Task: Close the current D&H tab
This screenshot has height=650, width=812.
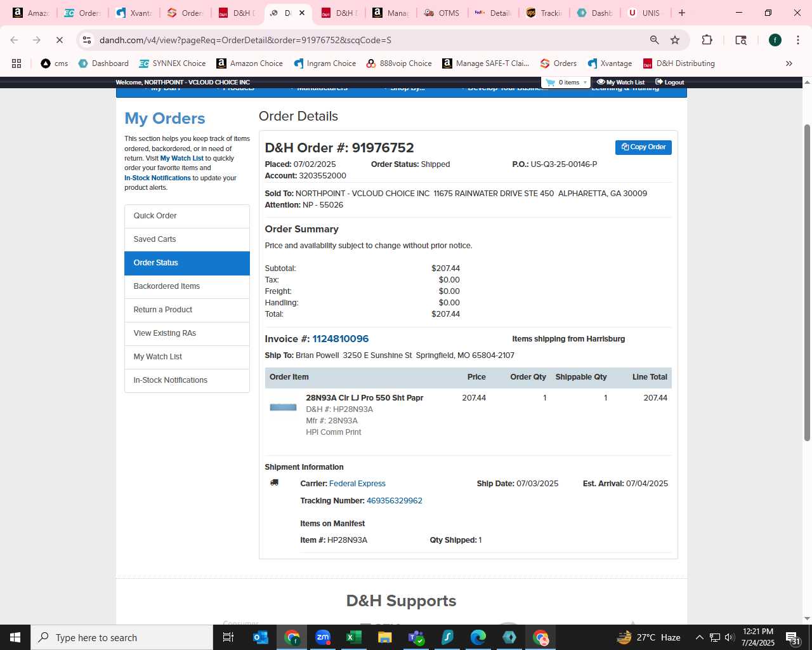Action: [302, 13]
